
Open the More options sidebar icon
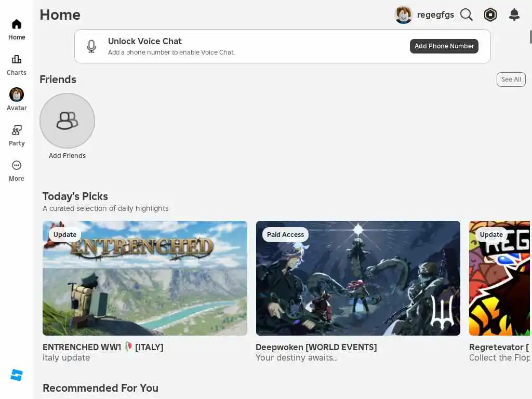[16, 165]
